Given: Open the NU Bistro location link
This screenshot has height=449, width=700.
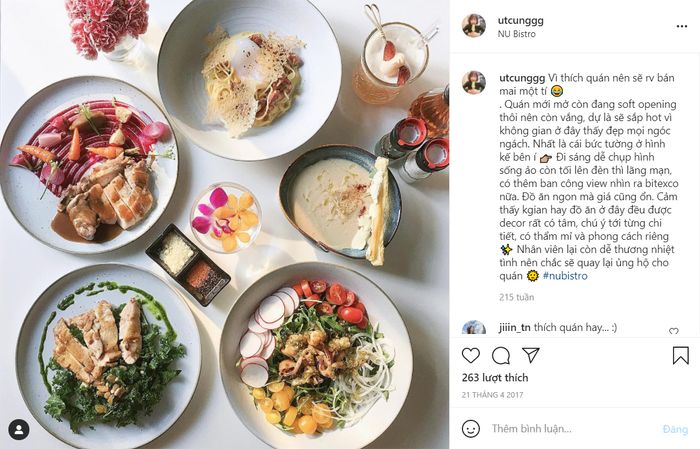Looking at the screenshot, I should tap(517, 33).
